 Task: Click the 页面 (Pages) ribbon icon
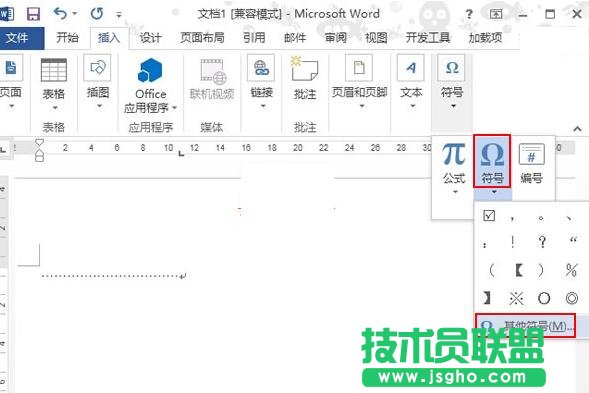pos(11,68)
